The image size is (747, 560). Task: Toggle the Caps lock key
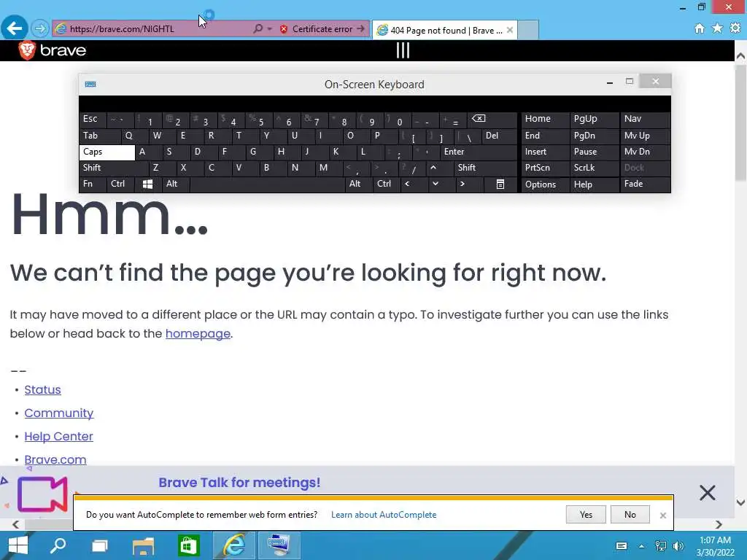107,152
